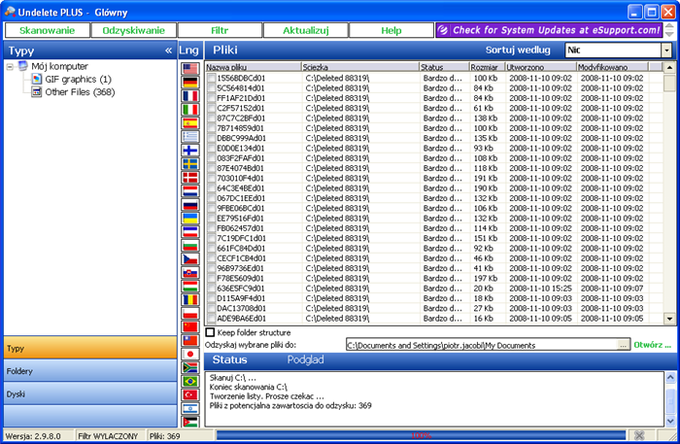Select the Netherlands flag language
680x444 pixels.
coord(190,191)
